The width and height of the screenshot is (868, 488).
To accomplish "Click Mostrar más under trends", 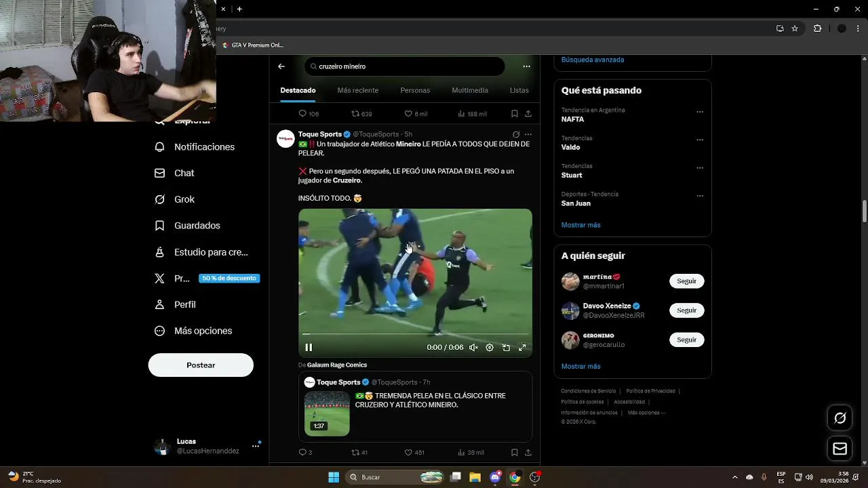I will point(580,225).
